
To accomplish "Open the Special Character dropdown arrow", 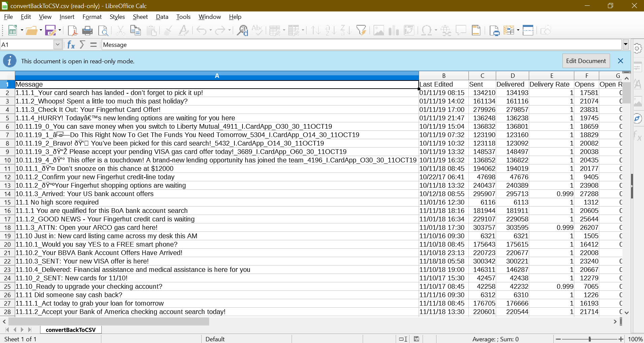I will pos(436,31).
